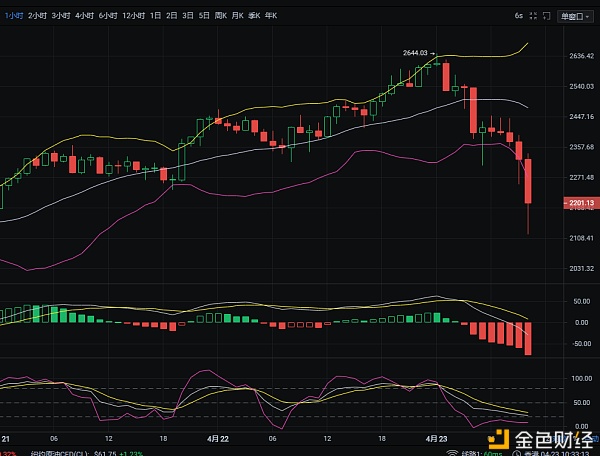
Task: Click the 2636.42 price axis label
Action: tap(582, 56)
